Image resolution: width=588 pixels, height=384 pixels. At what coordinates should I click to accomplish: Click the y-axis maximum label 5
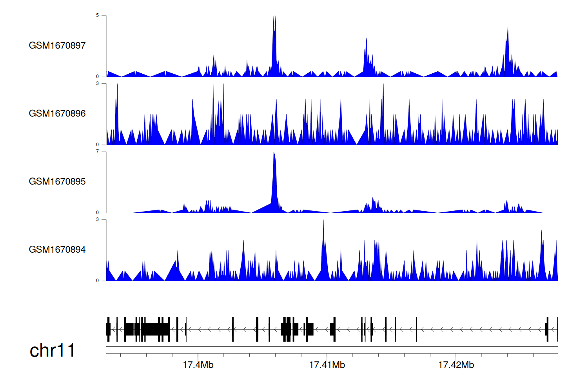click(x=98, y=16)
